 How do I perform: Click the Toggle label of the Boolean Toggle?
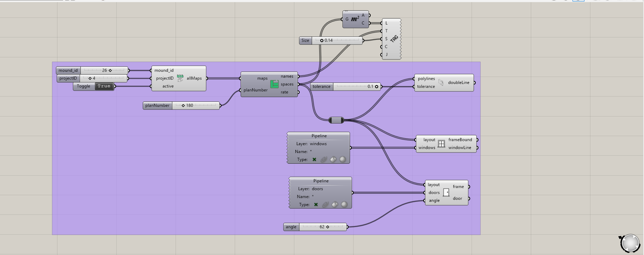[x=84, y=86]
